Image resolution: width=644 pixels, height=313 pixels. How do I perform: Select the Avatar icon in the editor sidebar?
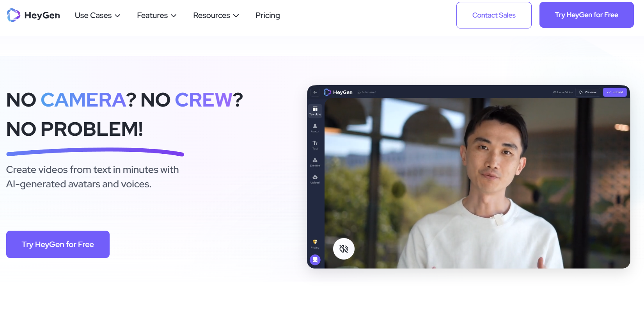pyautogui.click(x=315, y=128)
